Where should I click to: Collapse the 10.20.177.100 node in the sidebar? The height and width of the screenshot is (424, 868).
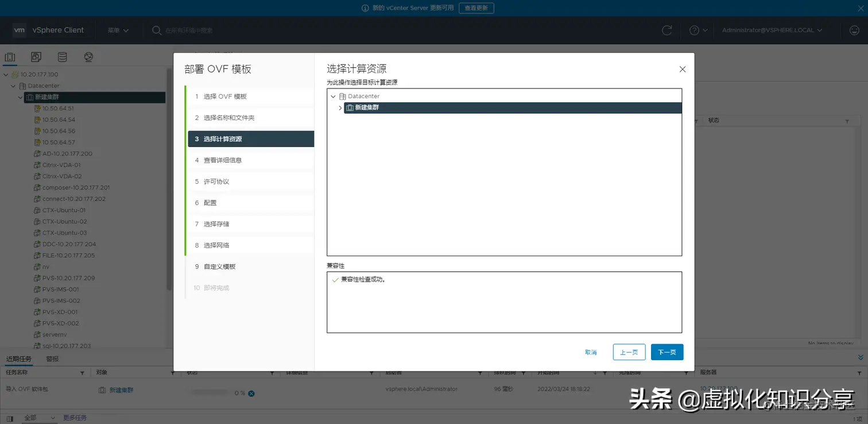point(6,74)
